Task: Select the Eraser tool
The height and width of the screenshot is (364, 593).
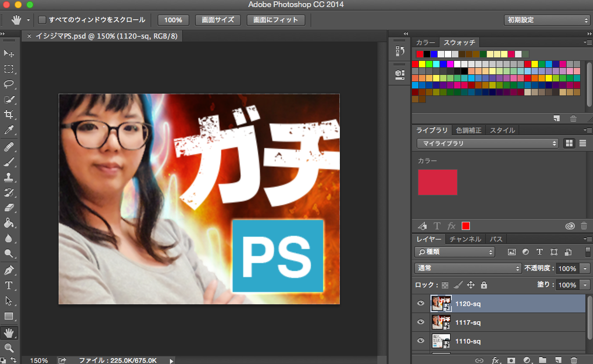Action: [x=9, y=207]
